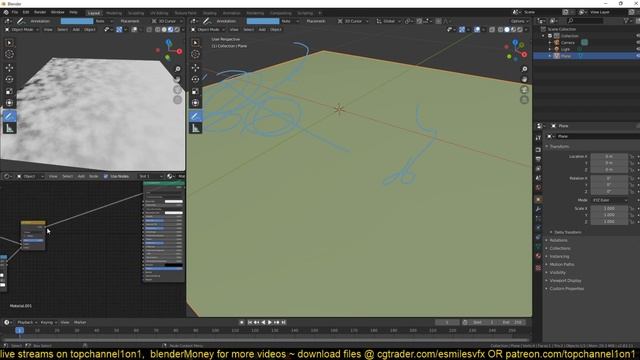
Task: Switch main viewport to solid shading
Action: click(x=507, y=29)
